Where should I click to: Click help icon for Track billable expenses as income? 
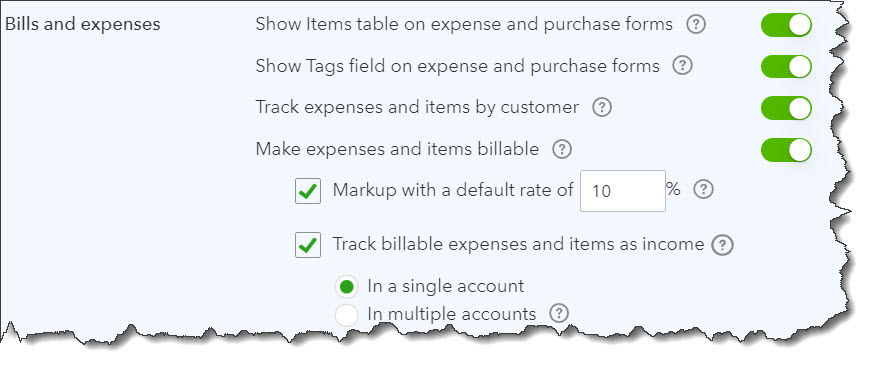[722, 245]
